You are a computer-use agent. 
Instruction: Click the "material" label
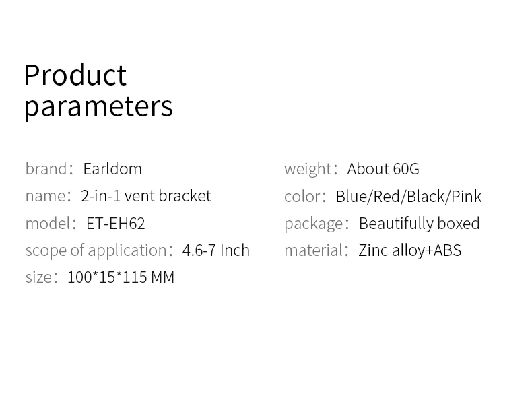pyautogui.click(x=313, y=250)
